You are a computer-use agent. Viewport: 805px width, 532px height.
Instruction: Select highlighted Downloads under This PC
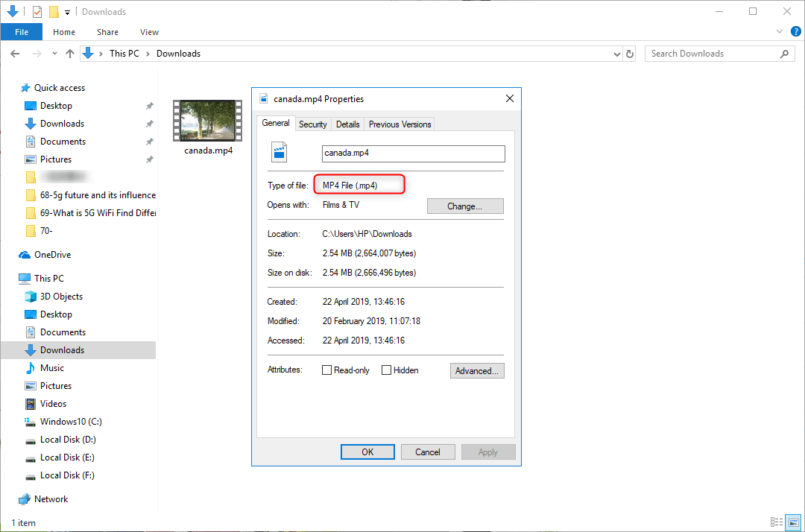click(78, 350)
